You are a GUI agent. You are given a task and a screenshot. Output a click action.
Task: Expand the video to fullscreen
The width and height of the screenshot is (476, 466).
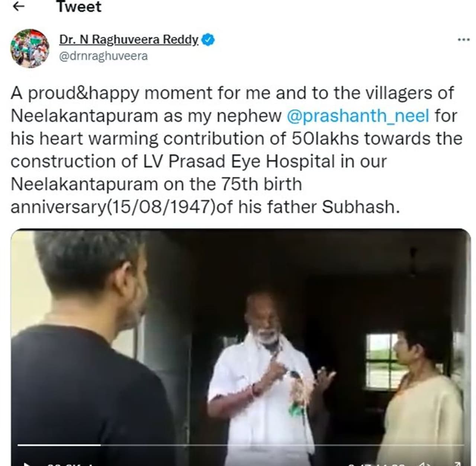457,463
